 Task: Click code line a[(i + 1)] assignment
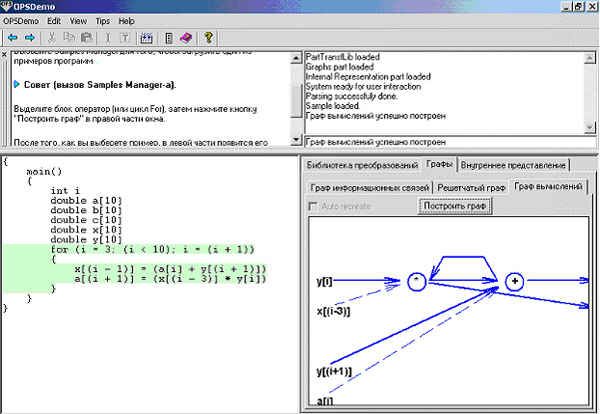pyautogui.click(x=170, y=279)
